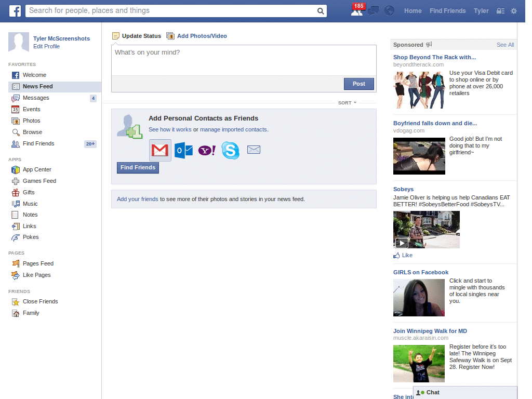This screenshot has height=399, width=532.
Task: Click the Browse magnifier icon
Action: click(16, 132)
